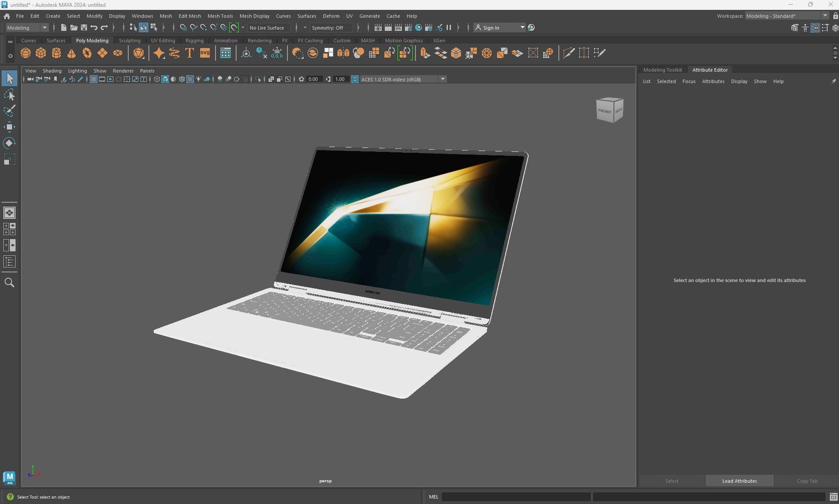Toggle Snap to Grids
The image size is (839, 504).
tap(183, 28)
